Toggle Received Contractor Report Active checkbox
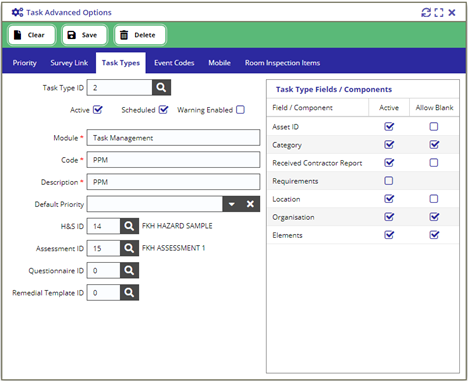 pos(389,162)
